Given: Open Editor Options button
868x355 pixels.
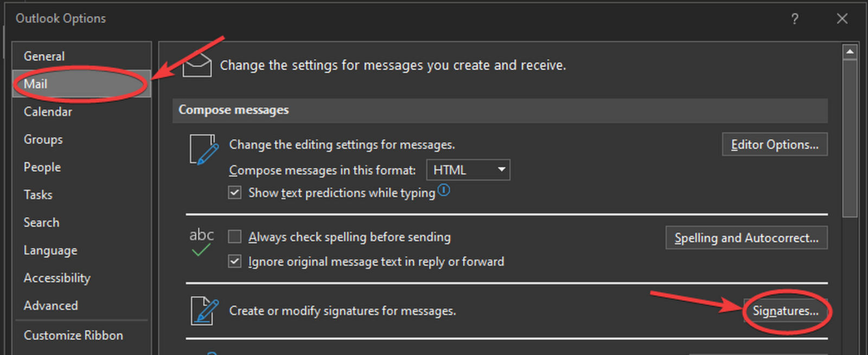Looking at the screenshot, I should (775, 145).
